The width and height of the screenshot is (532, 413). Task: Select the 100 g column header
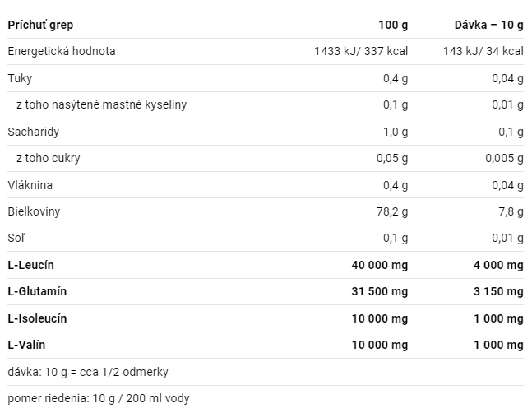(x=393, y=25)
